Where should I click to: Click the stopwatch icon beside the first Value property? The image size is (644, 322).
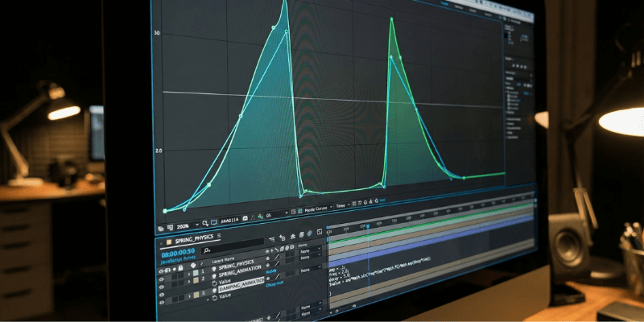coord(214,283)
